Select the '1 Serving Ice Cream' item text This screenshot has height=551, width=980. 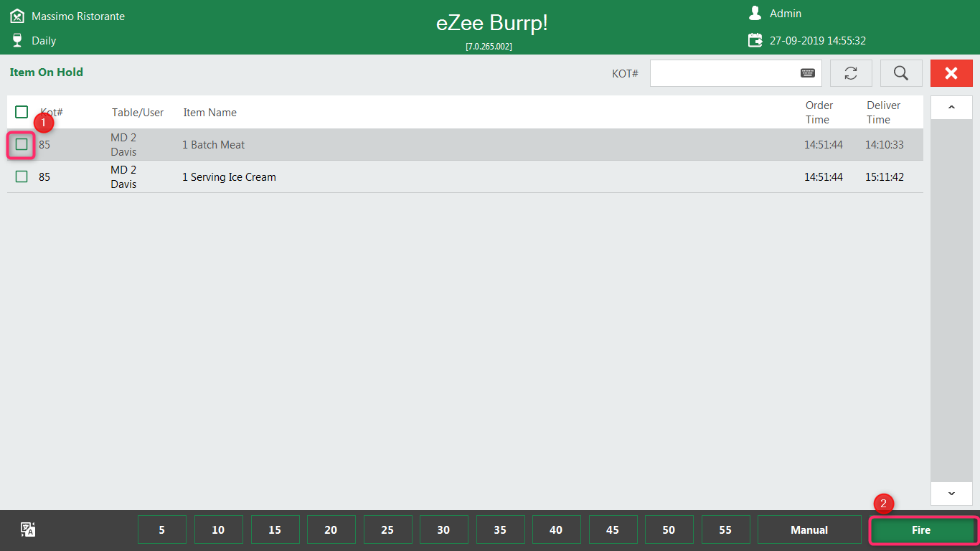(229, 177)
